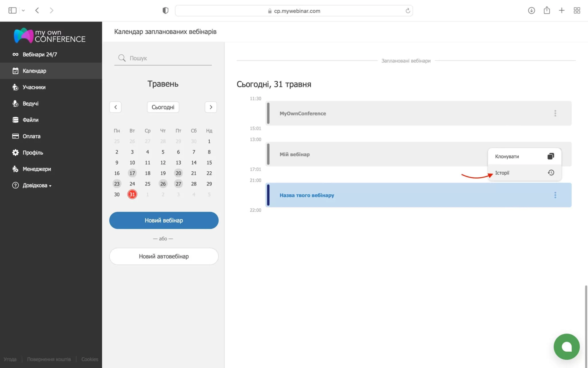The width and height of the screenshot is (588, 368).
Task: Open three-dot menu on Назва твого вебінару
Action: [x=556, y=195]
